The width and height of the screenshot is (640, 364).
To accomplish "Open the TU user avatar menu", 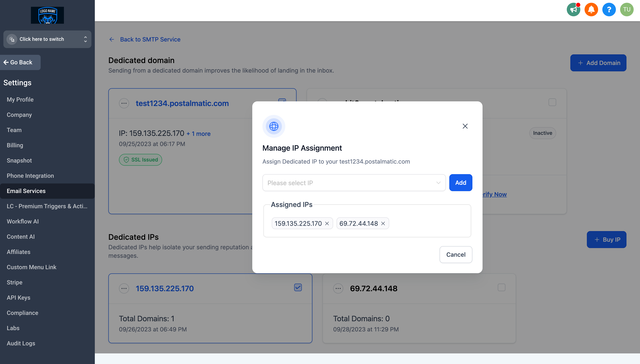I will click(x=626, y=10).
